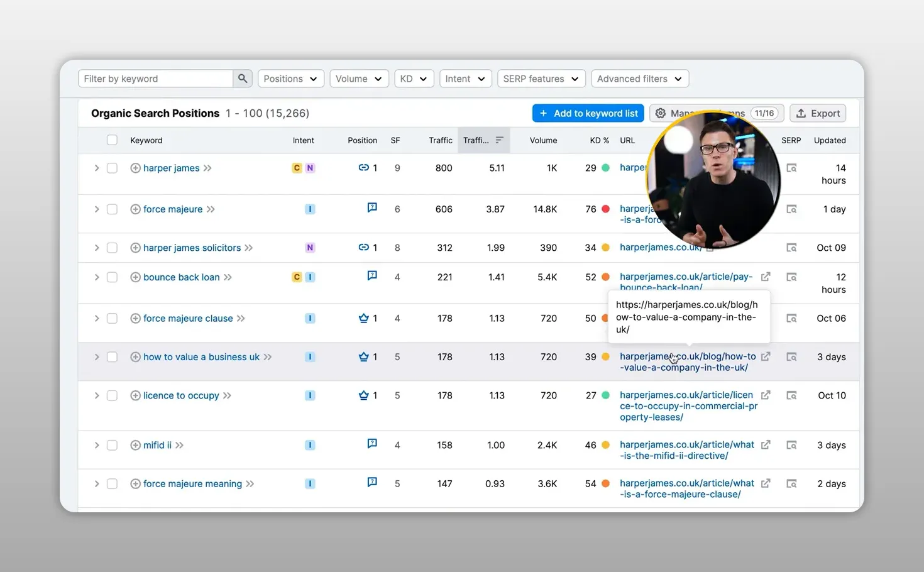
Task: Check the 'force majeure' row checkbox
Action: pyautogui.click(x=112, y=209)
